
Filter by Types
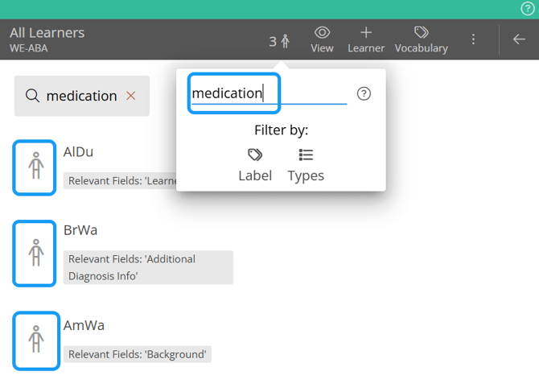coord(306,165)
